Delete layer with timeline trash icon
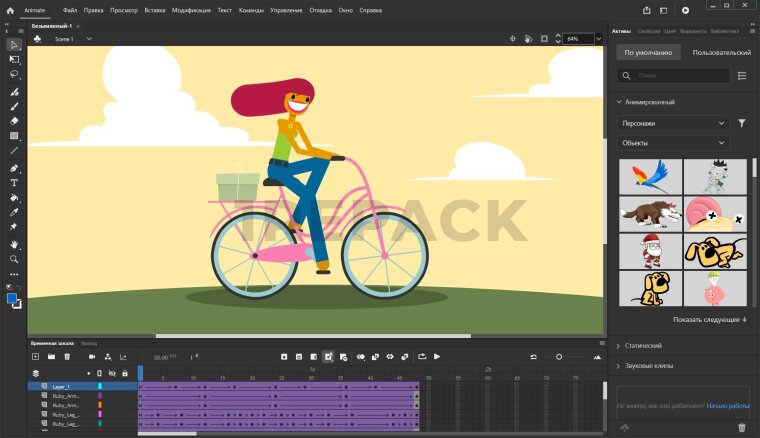The image size is (760, 438). pos(67,356)
